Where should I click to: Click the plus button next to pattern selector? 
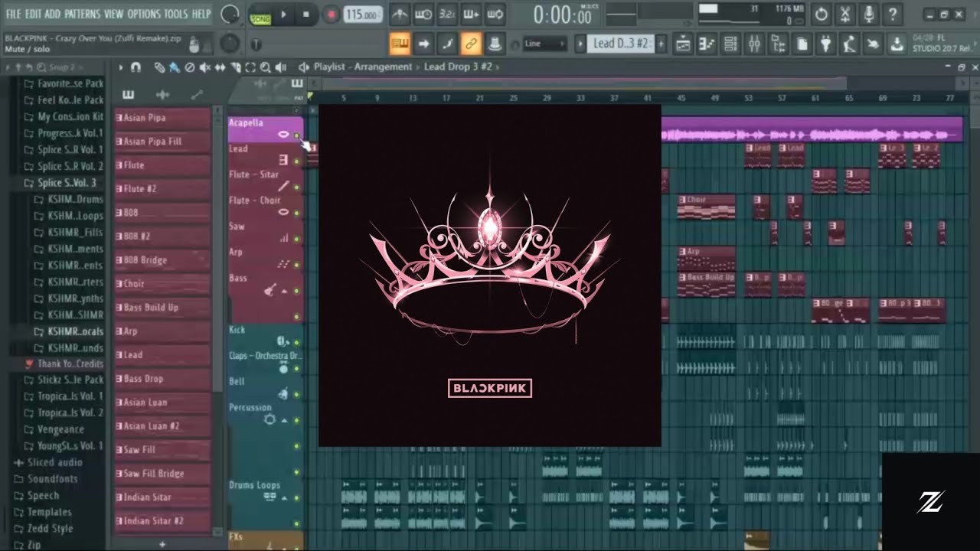coord(661,44)
